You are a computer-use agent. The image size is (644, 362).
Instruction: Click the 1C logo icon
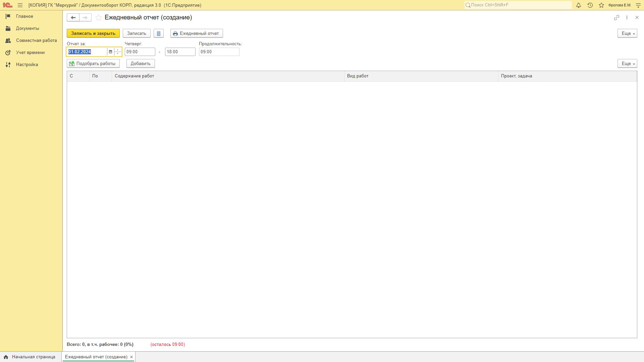click(x=7, y=5)
